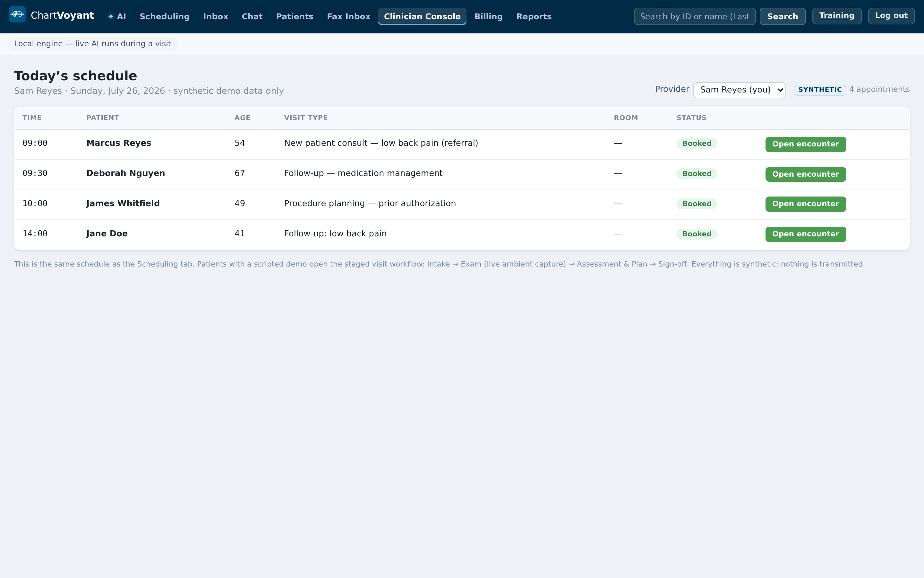Click Booked status for Deborah Nguyen
This screenshot has height=578, width=924.
pyautogui.click(x=697, y=173)
